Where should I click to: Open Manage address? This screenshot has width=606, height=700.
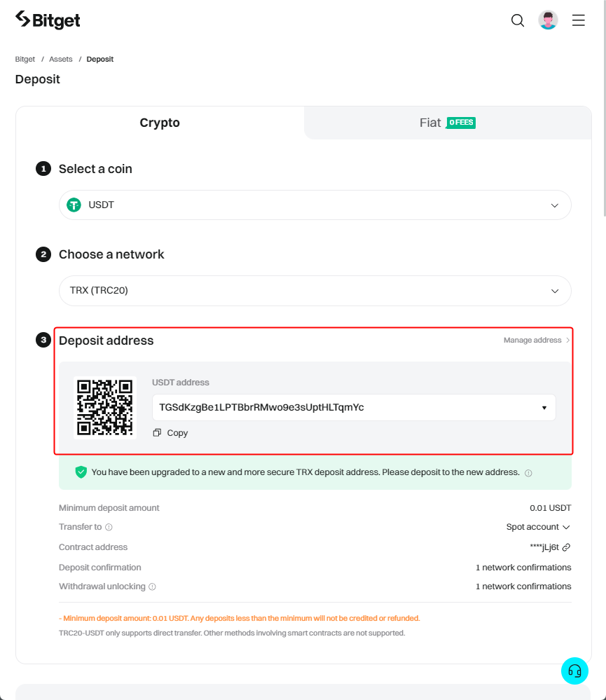(535, 340)
